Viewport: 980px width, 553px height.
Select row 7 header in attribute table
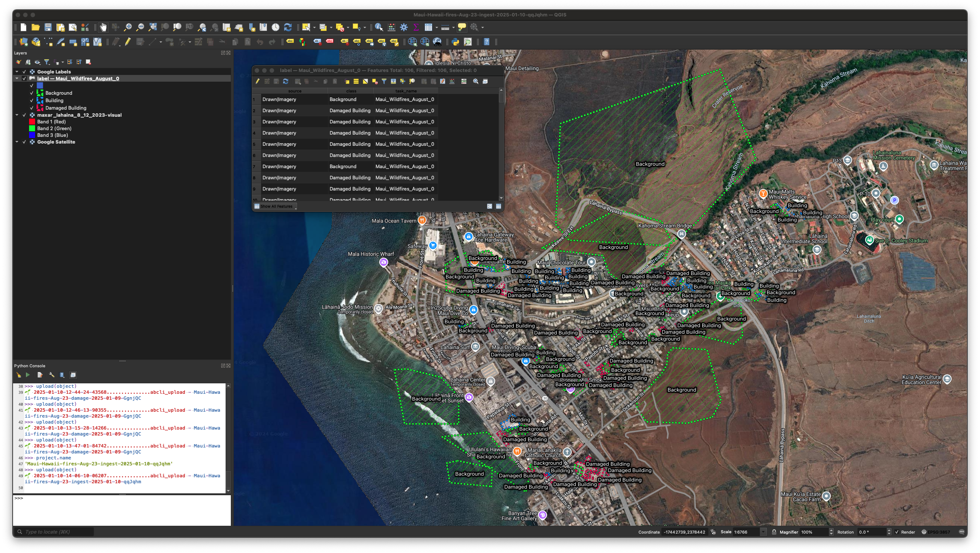[x=256, y=167]
